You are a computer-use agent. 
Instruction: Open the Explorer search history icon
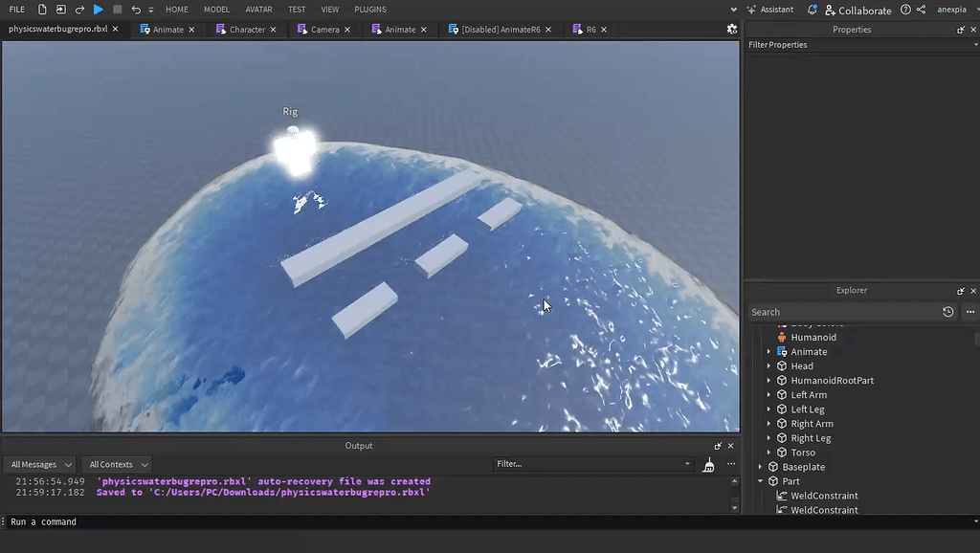tap(947, 312)
